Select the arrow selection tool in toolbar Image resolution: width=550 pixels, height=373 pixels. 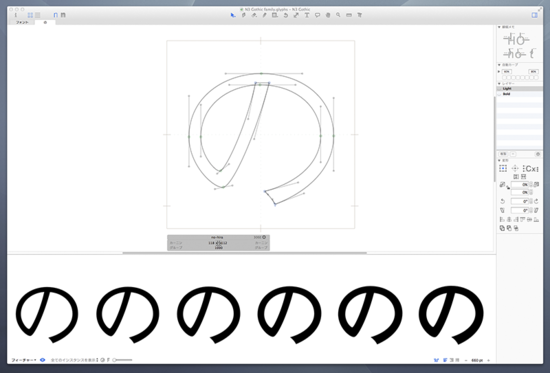coord(233,15)
